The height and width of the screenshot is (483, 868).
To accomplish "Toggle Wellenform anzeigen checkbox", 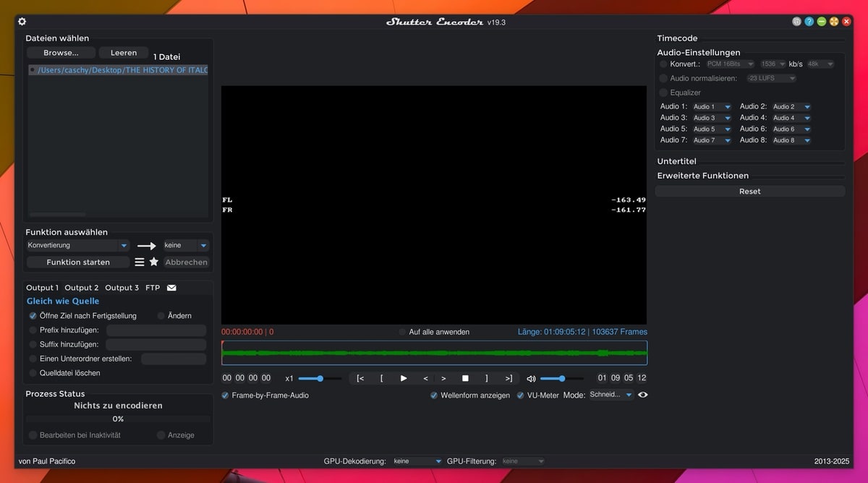I will tap(434, 396).
